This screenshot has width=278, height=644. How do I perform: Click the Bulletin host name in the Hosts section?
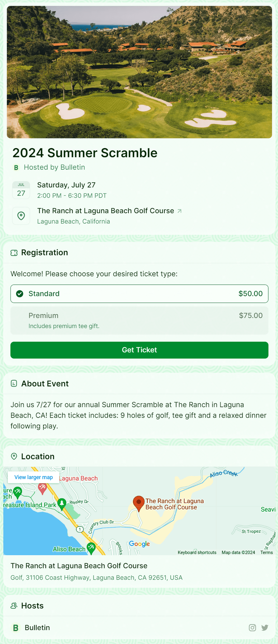point(37,628)
